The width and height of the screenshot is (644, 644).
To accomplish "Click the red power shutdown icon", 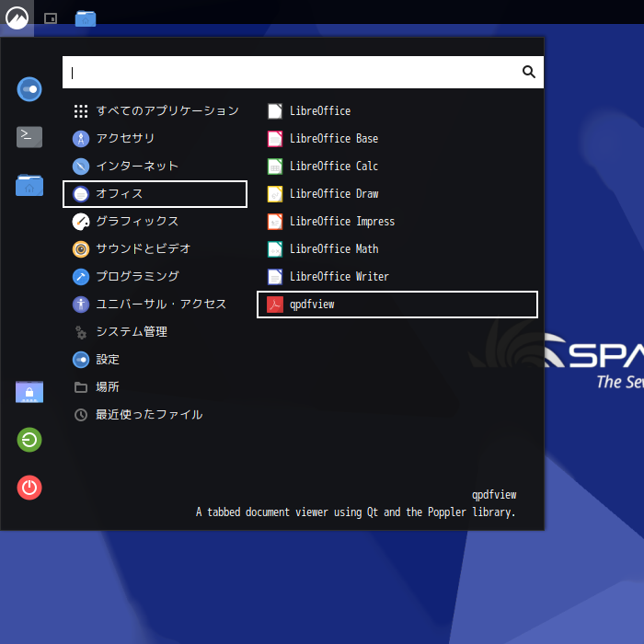I will tap(29, 488).
